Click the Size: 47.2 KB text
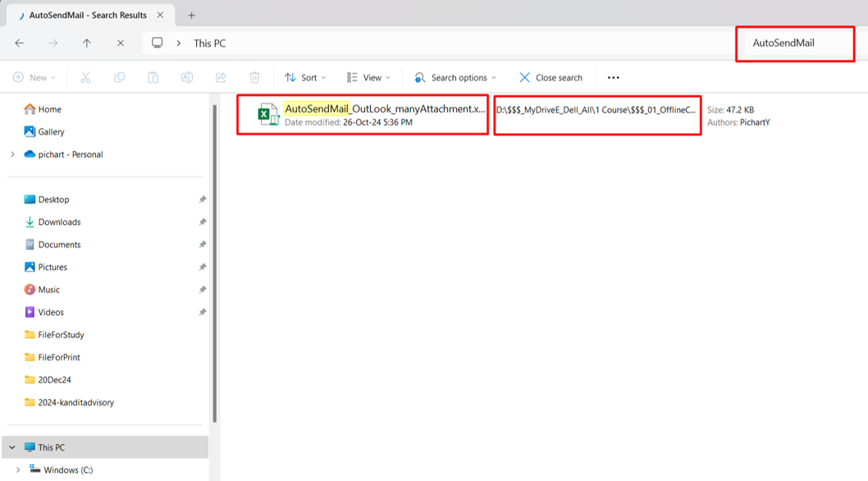Screen dimensions: 868x481 click(x=730, y=110)
